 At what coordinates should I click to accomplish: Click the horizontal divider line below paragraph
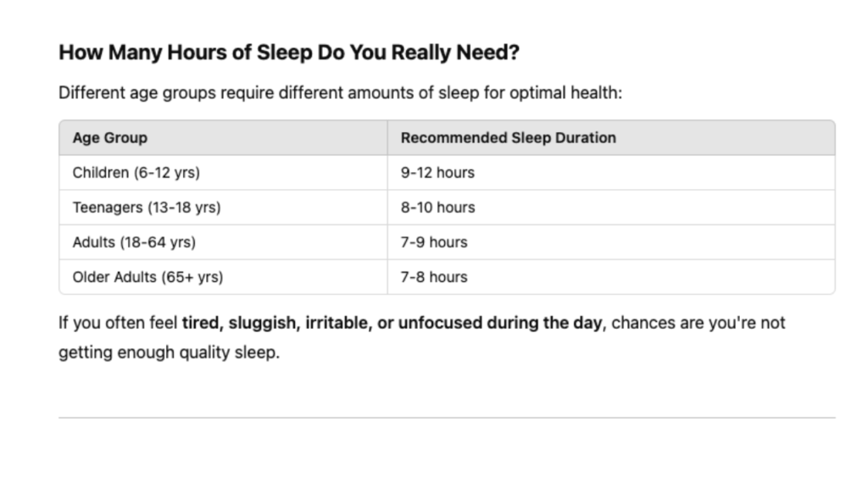pos(447,418)
